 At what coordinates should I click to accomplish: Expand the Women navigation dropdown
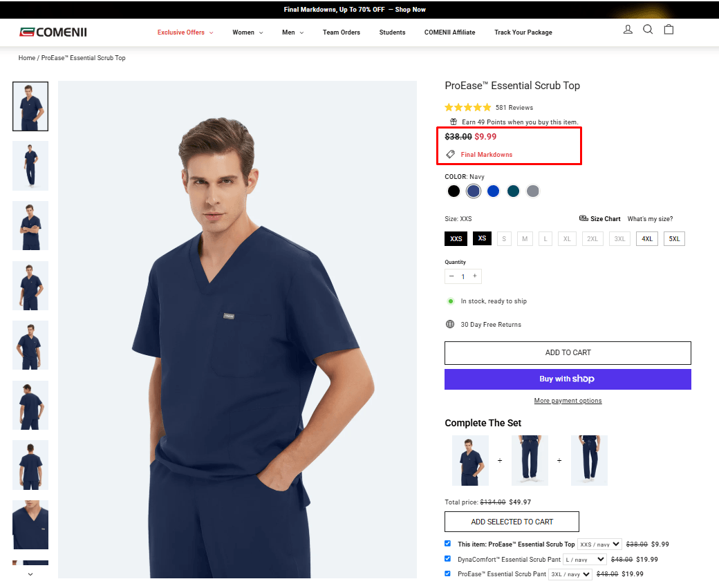click(248, 32)
